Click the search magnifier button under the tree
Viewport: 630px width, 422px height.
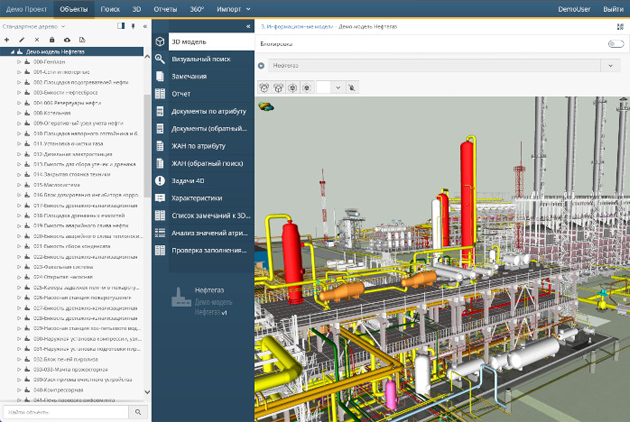(140, 412)
